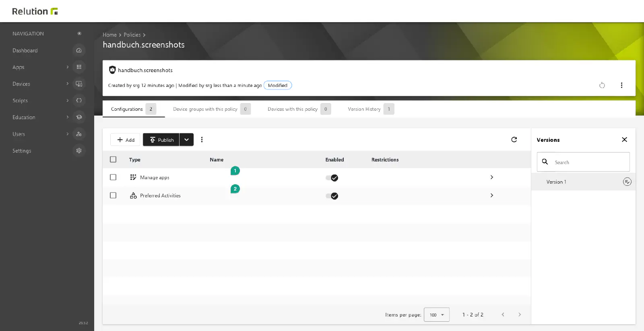
Task: Click the Publish button
Action: pyautogui.click(x=161, y=140)
